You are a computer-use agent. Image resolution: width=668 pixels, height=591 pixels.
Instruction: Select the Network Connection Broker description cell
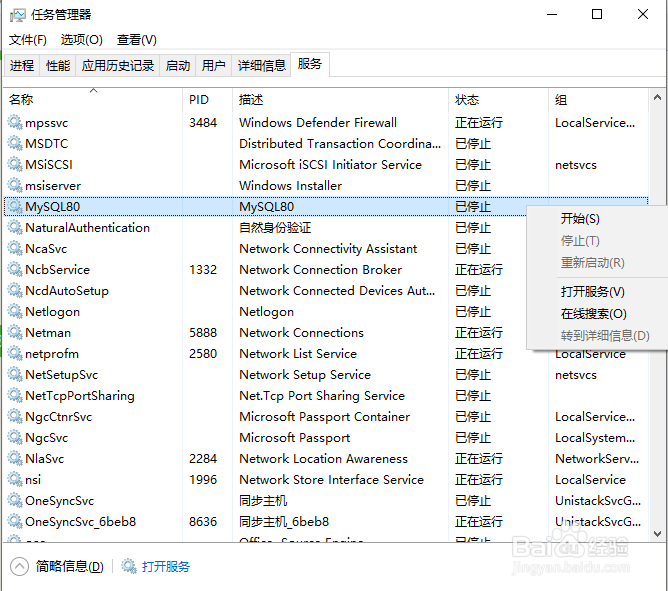(x=320, y=269)
